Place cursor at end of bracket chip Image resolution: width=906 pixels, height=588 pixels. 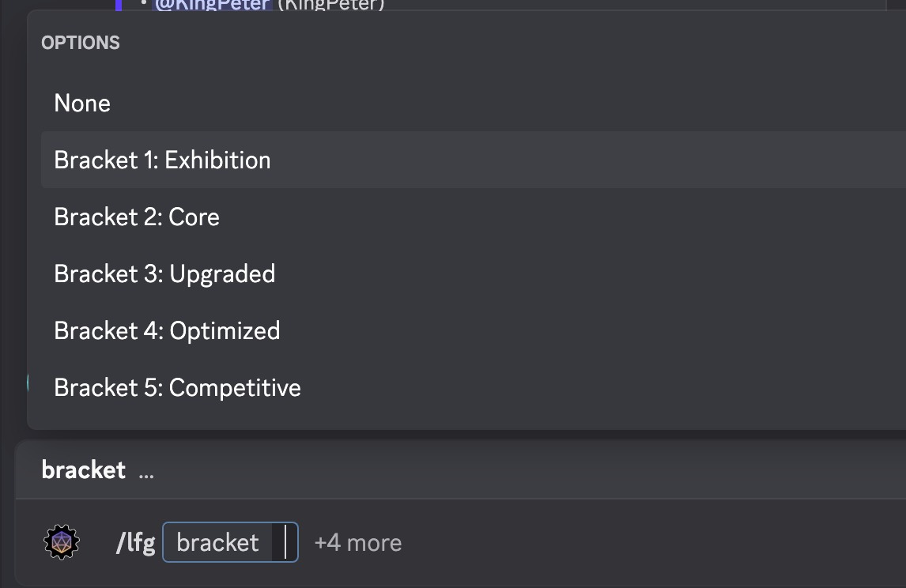286,543
